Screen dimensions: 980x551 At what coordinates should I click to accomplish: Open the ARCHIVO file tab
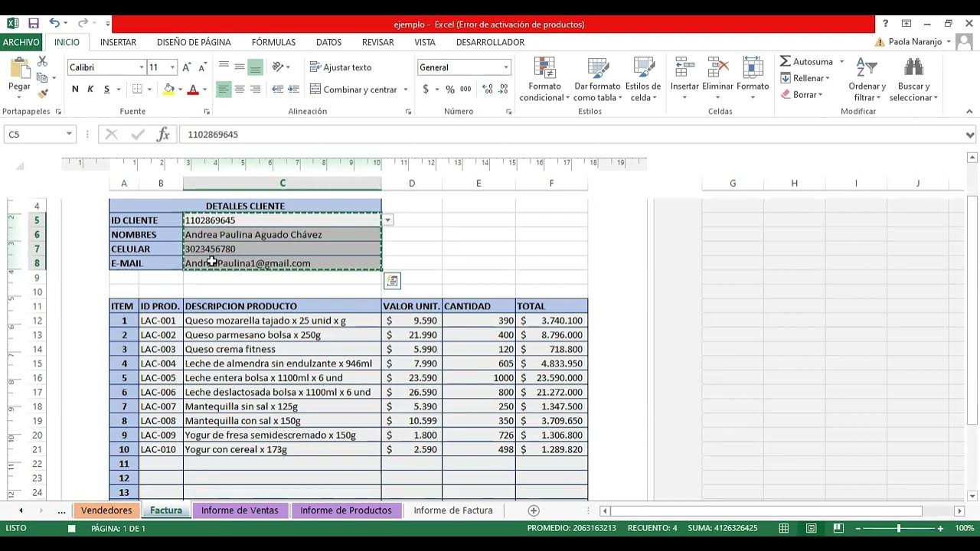(x=21, y=42)
